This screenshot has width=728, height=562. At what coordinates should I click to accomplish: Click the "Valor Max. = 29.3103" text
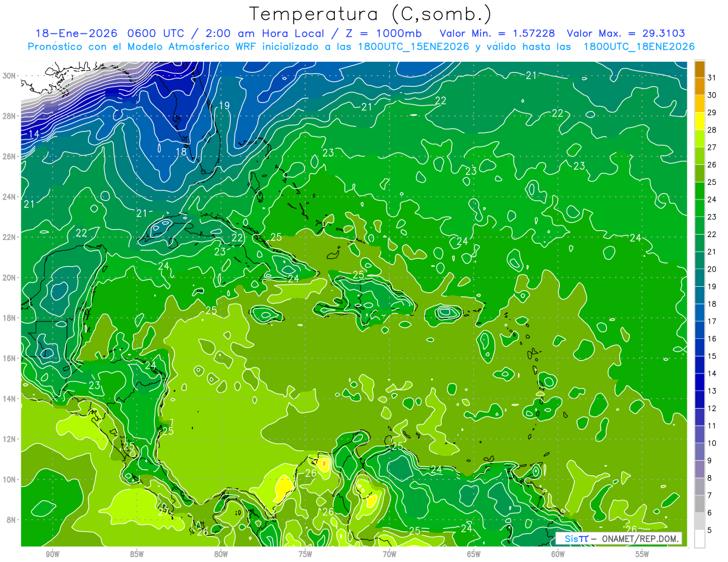click(626, 33)
